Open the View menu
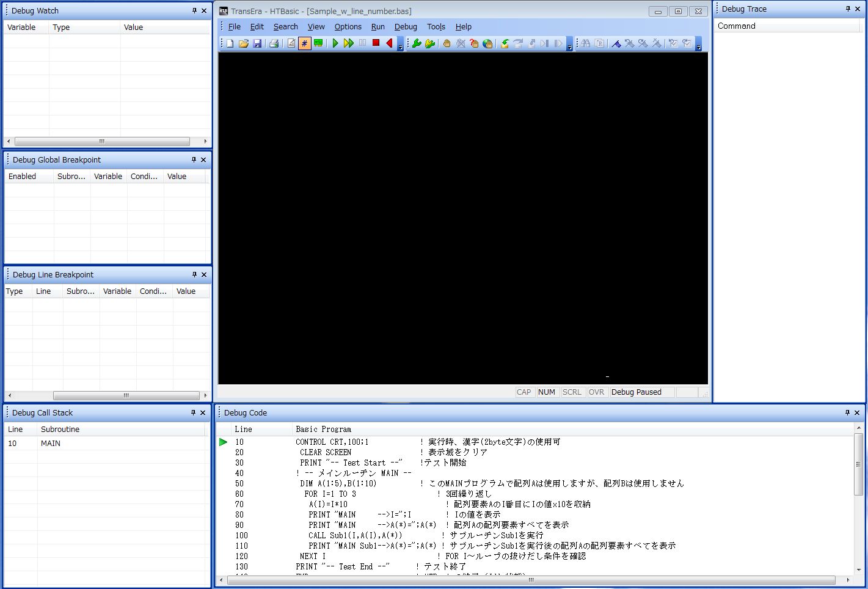 point(316,26)
